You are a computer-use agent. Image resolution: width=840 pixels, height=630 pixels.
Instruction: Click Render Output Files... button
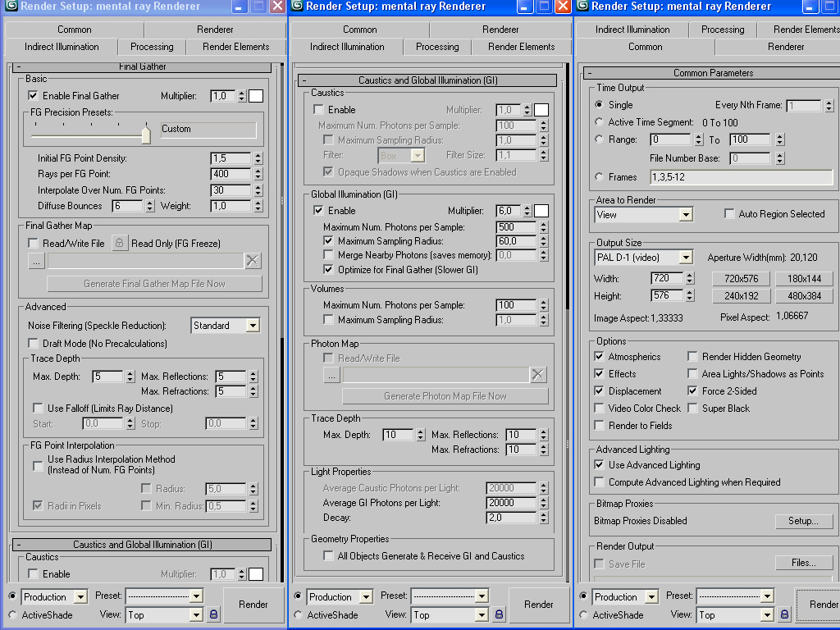pos(804,563)
